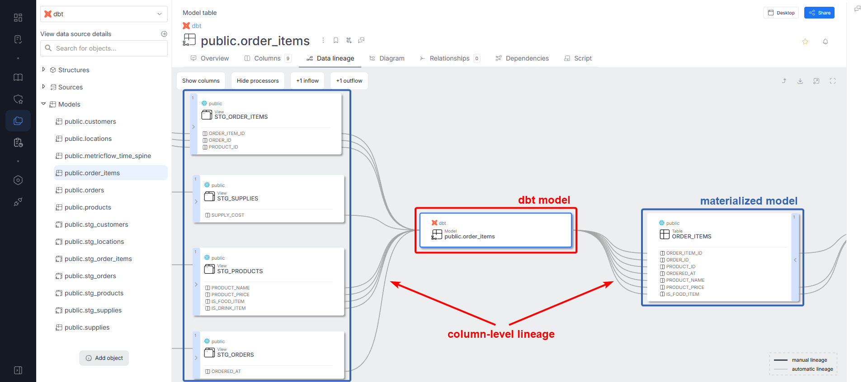Toggle the favorite star for this model

pos(805,42)
